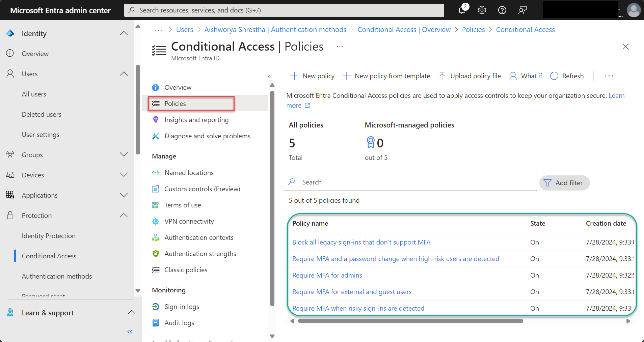Open the title ellipsis more options
The width and height of the screenshot is (644, 342).
pos(340,47)
